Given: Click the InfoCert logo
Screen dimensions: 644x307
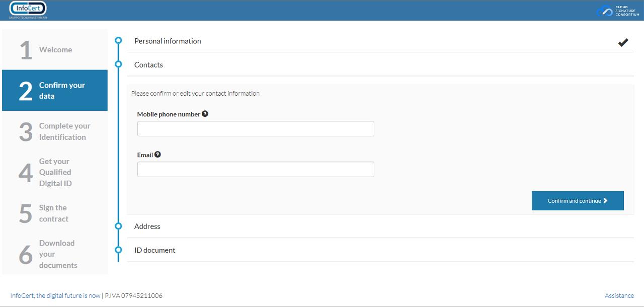Looking at the screenshot, I should click(x=28, y=10).
